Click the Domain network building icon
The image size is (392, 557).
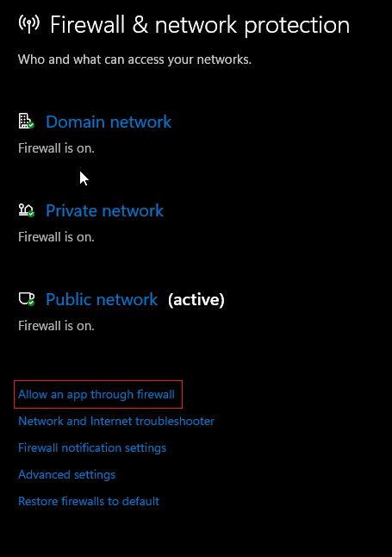[x=26, y=121]
